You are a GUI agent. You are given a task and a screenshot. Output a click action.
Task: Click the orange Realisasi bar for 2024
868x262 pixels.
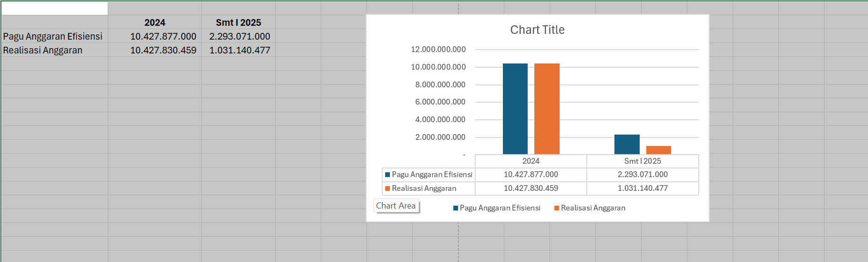click(x=547, y=109)
